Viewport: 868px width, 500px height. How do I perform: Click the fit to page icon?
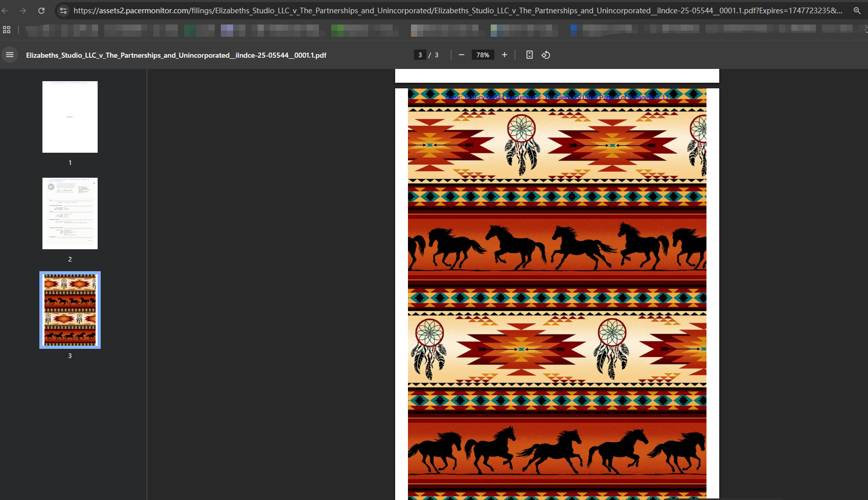530,55
